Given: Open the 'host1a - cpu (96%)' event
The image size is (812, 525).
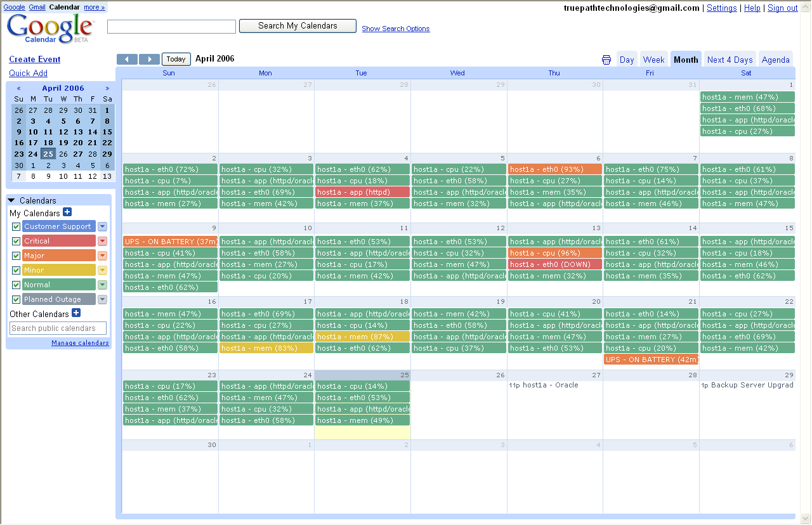Looking at the screenshot, I should pyautogui.click(x=555, y=253).
